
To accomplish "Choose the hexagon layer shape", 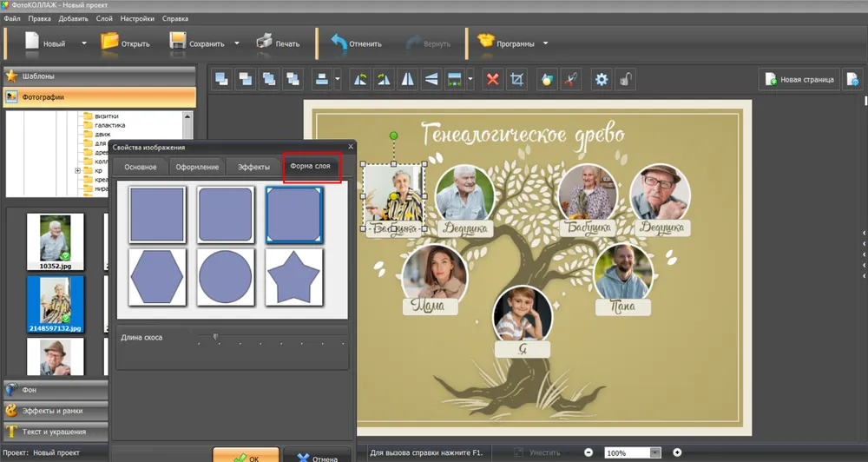I will (157, 278).
